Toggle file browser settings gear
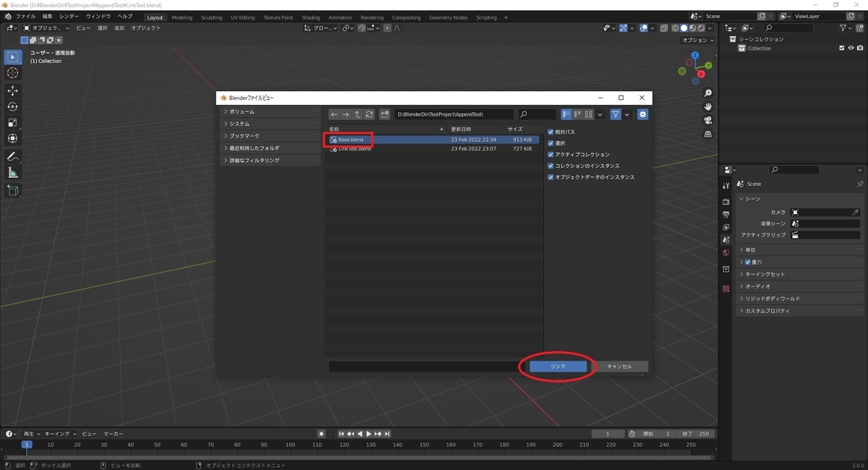Viewport: 868px width, 470px height. point(643,114)
